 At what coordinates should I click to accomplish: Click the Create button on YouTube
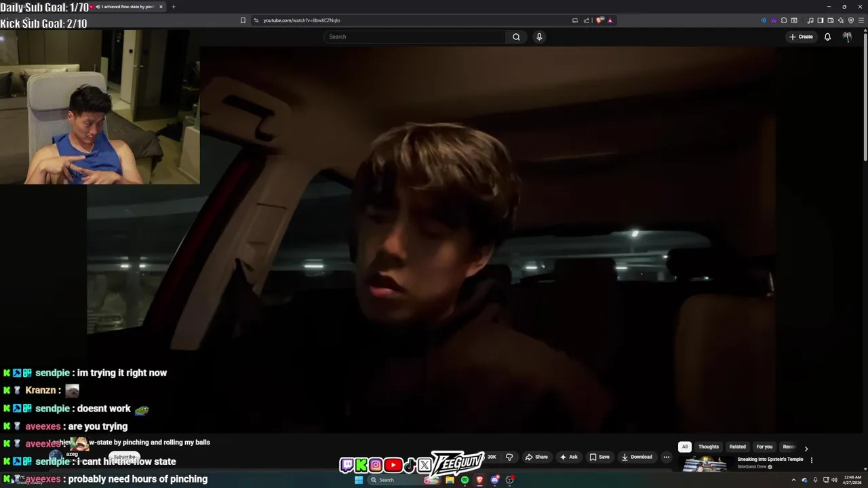[x=801, y=37]
